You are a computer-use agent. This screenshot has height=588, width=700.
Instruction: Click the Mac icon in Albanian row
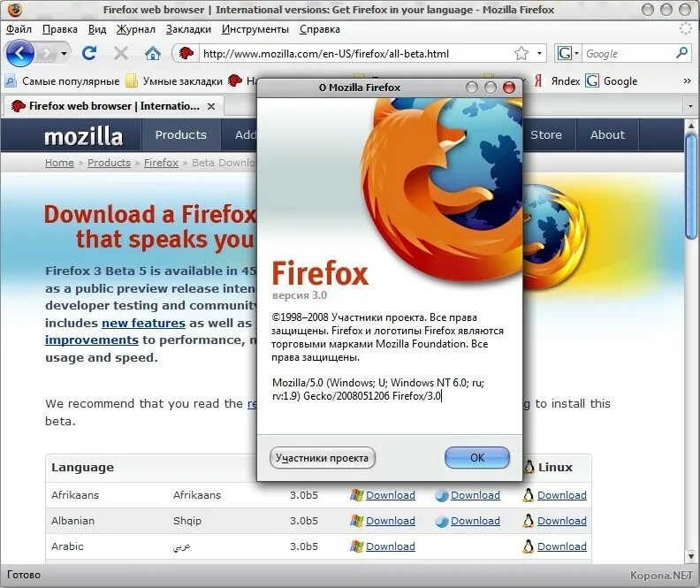coord(442,521)
